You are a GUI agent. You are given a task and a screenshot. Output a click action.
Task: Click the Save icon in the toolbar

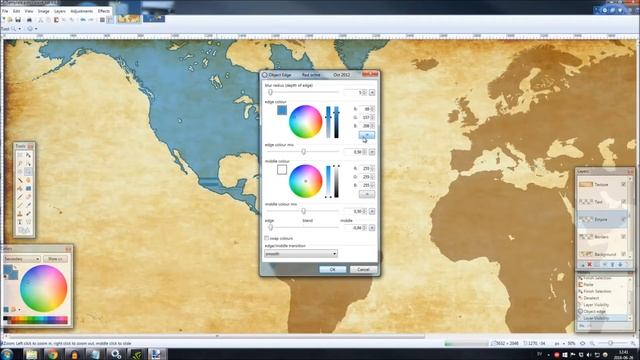[x=18, y=20]
